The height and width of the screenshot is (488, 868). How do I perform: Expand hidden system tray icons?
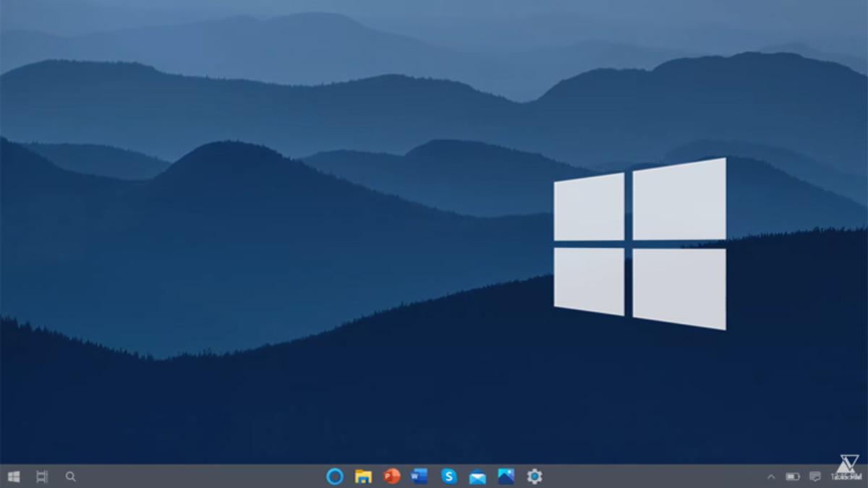pos(771,476)
